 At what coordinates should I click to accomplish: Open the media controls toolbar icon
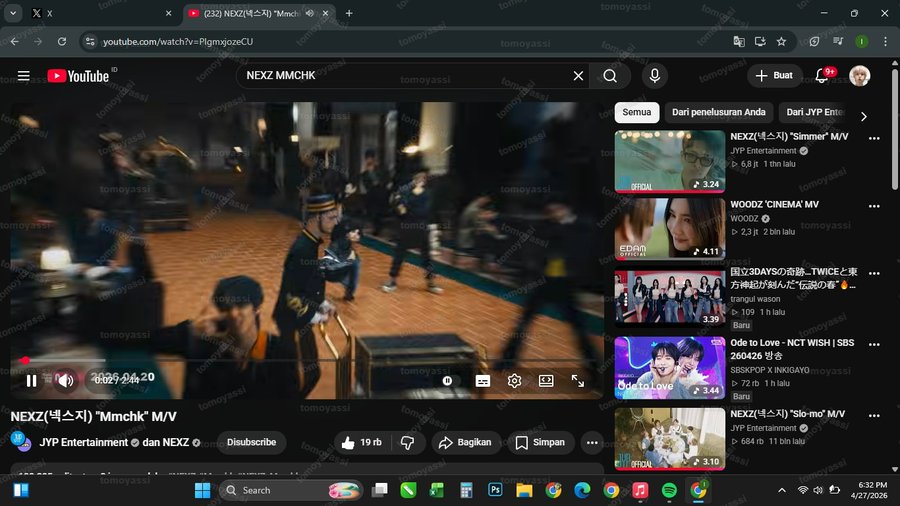click(x=838, y=41)
